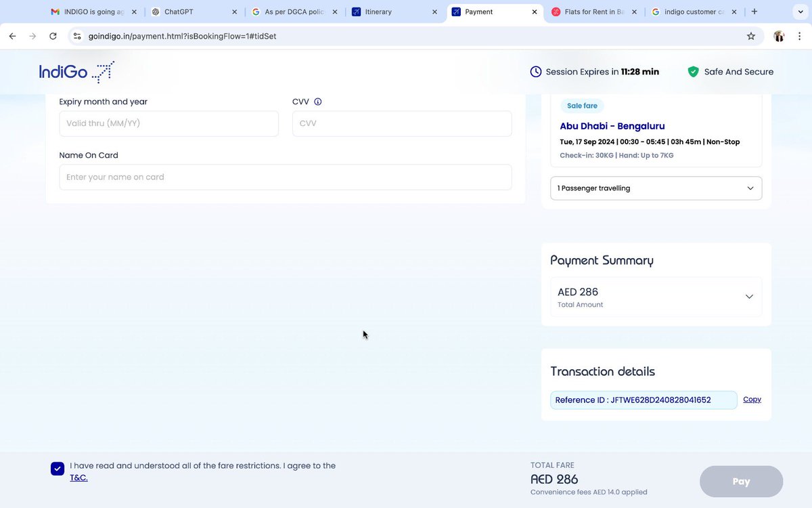Open the browser profile avatar
This screenshot has height=508, width=812.
pyautogui.click(x=779, y=36)
